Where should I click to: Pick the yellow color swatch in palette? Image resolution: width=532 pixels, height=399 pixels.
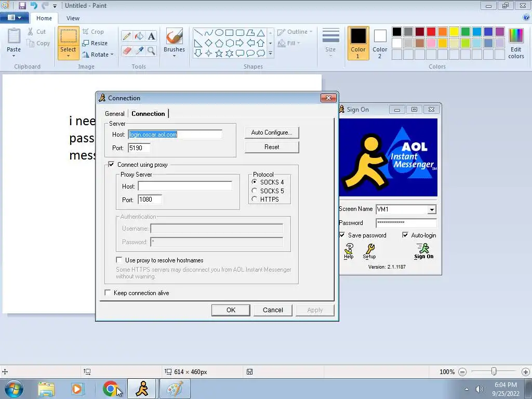tap(454, 32)
